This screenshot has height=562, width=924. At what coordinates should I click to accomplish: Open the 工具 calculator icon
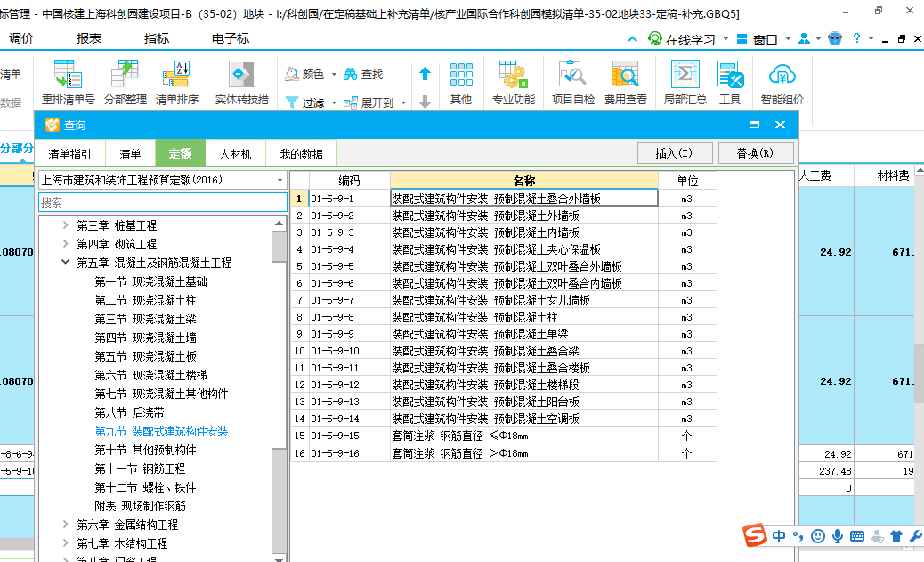[x=730, y=74]
